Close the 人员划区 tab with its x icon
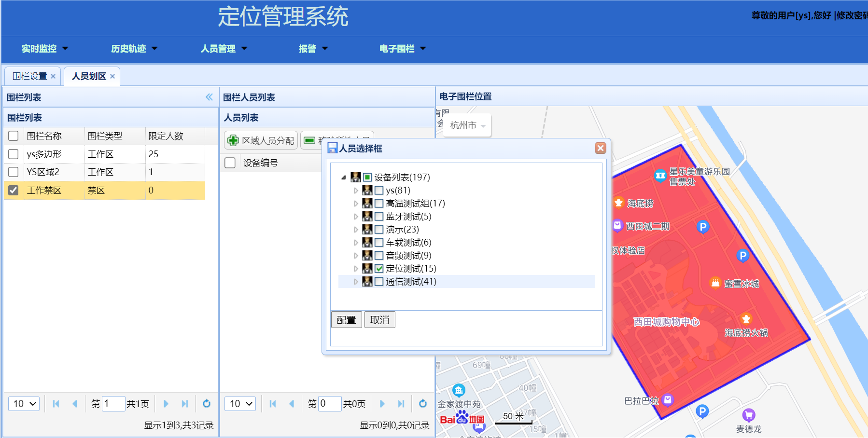868x438 pixels. coord(112,76)
